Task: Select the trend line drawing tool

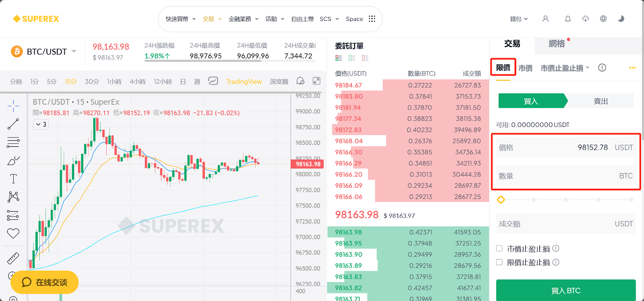Action: point(13,124)
